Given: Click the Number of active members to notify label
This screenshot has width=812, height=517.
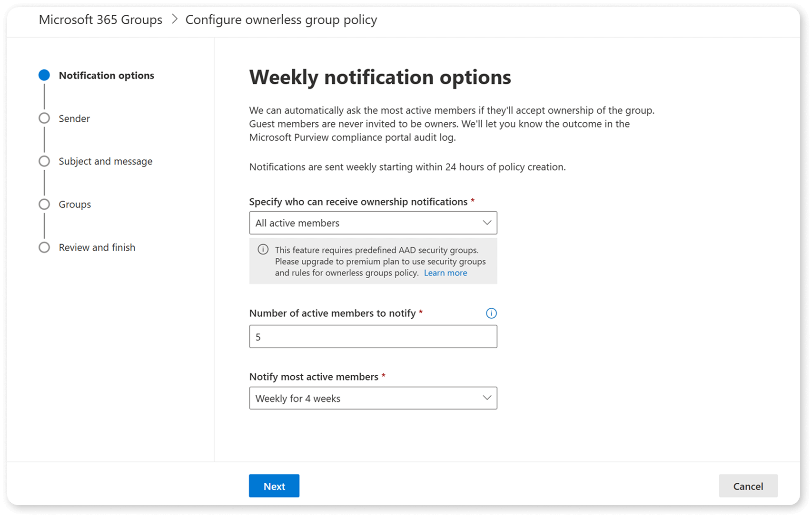Looking at the screenshot, I should (x=333, y=313).
